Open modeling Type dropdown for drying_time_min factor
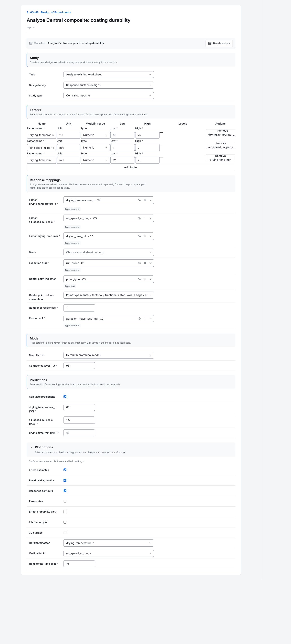 tap(95, 160)
